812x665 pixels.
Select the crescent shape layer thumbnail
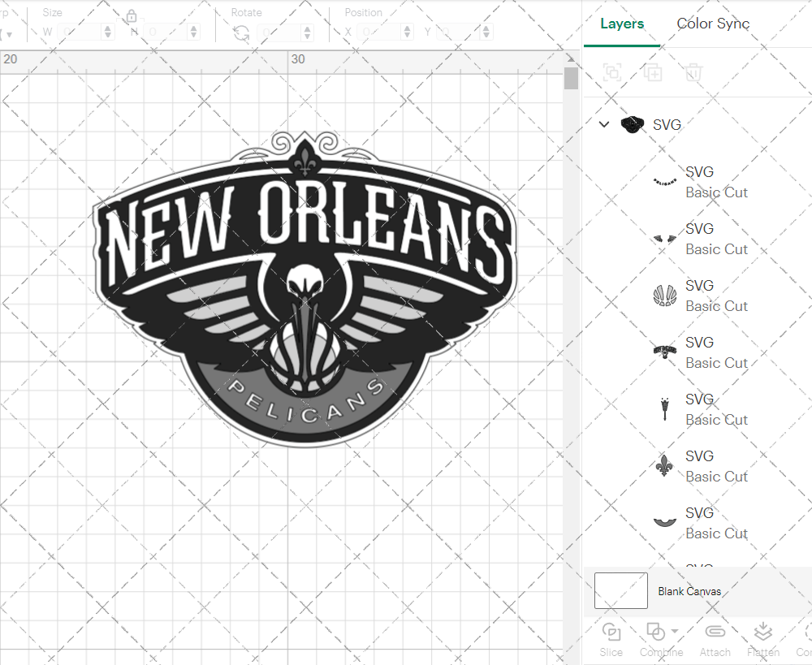665,521
